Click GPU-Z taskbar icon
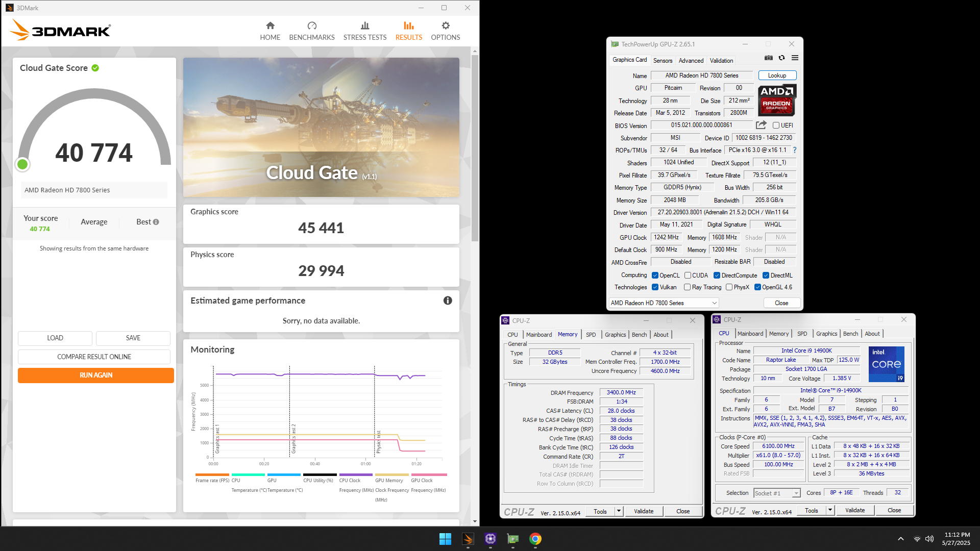Image resolution: width=980 pixels, height=551 pixels. pos(513,539)
